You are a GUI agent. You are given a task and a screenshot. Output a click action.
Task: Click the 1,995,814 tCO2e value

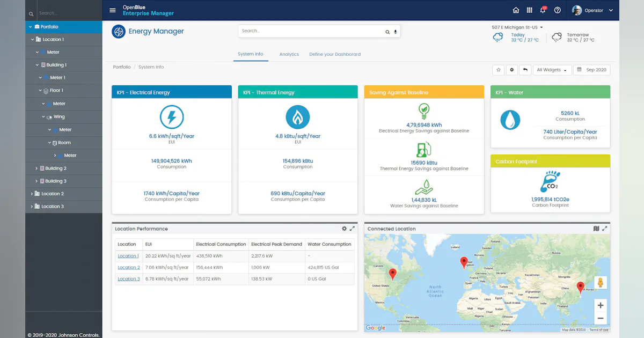coord(550,199)
